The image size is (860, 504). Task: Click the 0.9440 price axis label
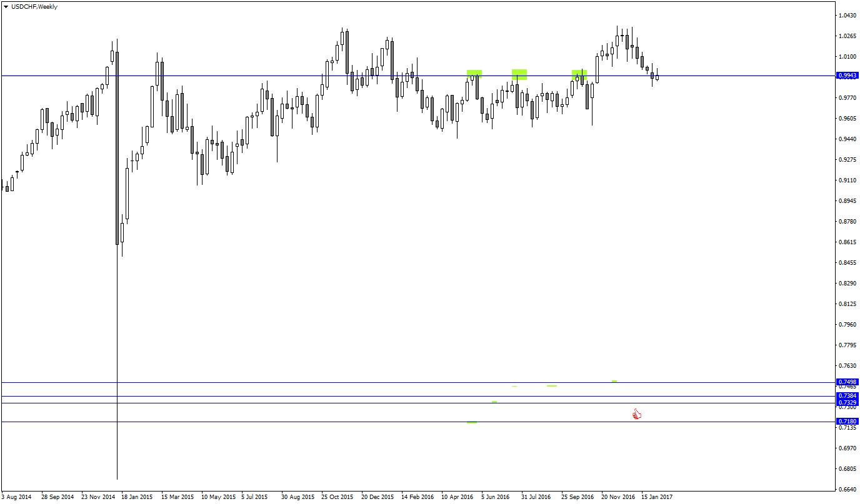(x=848, y=139)
